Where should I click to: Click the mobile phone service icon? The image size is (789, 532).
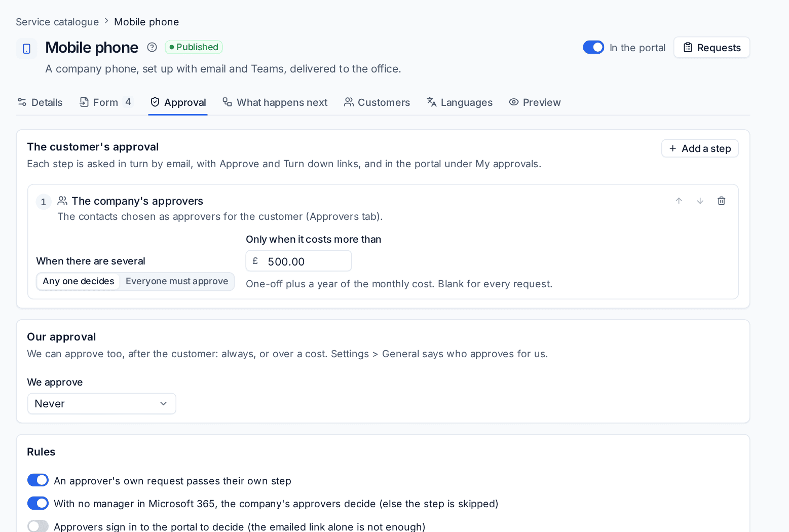[x=27, y=49]
